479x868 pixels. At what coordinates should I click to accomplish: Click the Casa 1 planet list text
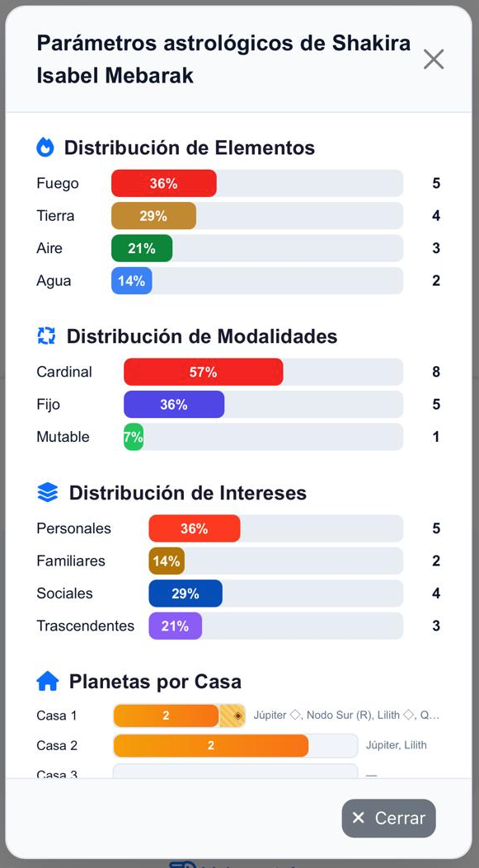(x=346, y=716)
